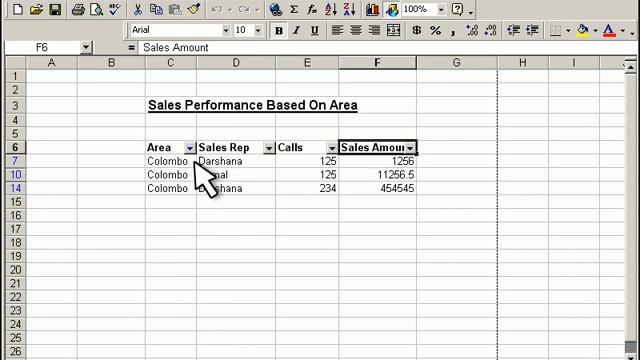Align cell text to the left
Viewport: 640px width, 360px height.
pos(337,30)
